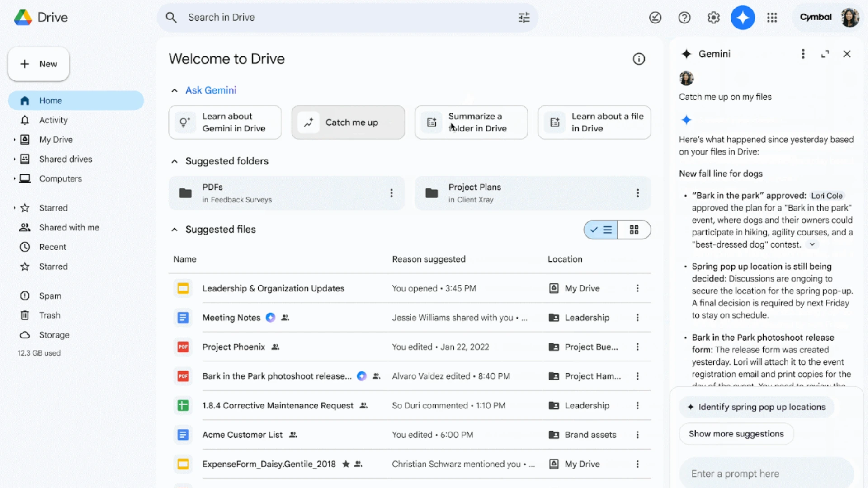Collapse the Suggested folders section
The height and width of the screenshot is (488, 868).
coord(175,161)
